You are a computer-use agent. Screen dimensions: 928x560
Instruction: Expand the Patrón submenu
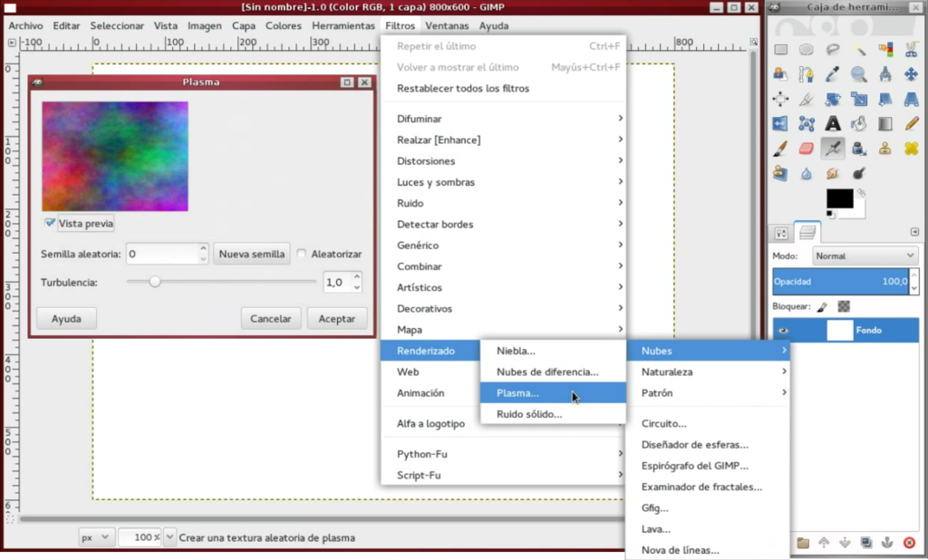708,393
